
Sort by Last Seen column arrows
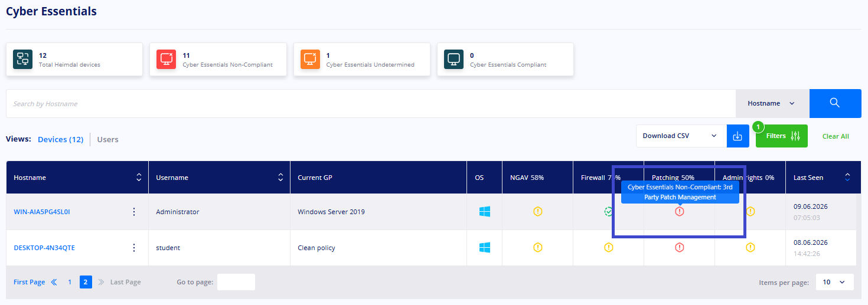tap(848, 177)
